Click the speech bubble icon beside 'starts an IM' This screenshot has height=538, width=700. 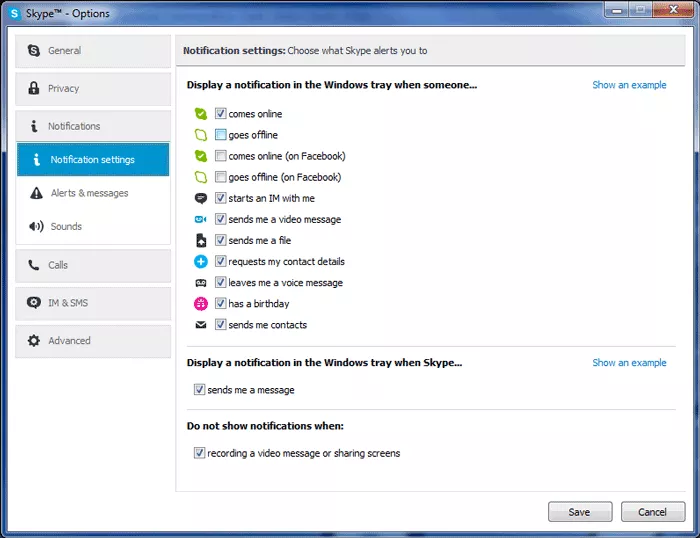point(201,198)
